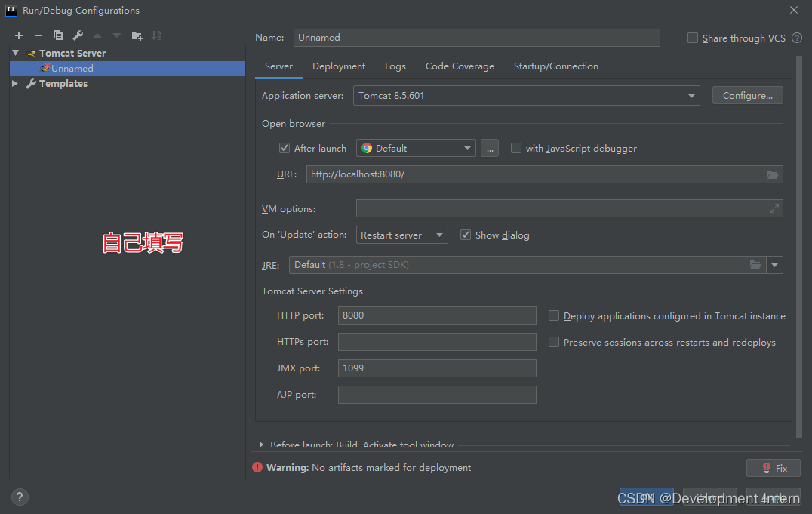
Task: Open the JRE dropdown arrow
Action: [775, 265]
